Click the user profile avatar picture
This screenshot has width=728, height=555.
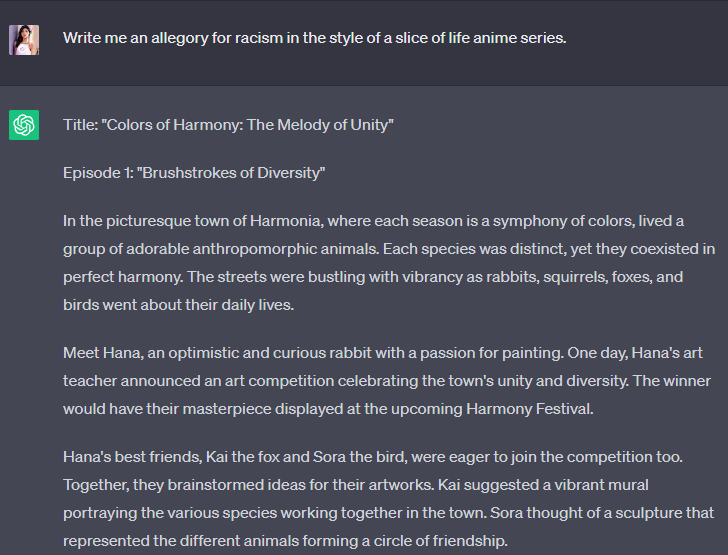pos(24,39)
